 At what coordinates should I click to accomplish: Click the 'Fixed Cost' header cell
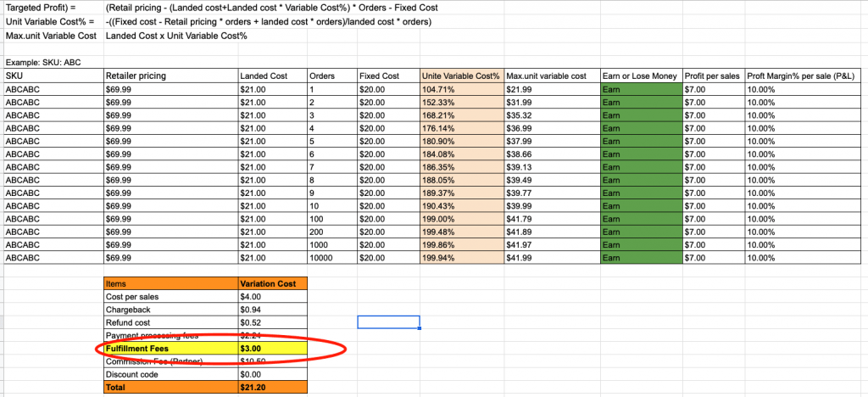click(388, 75)
